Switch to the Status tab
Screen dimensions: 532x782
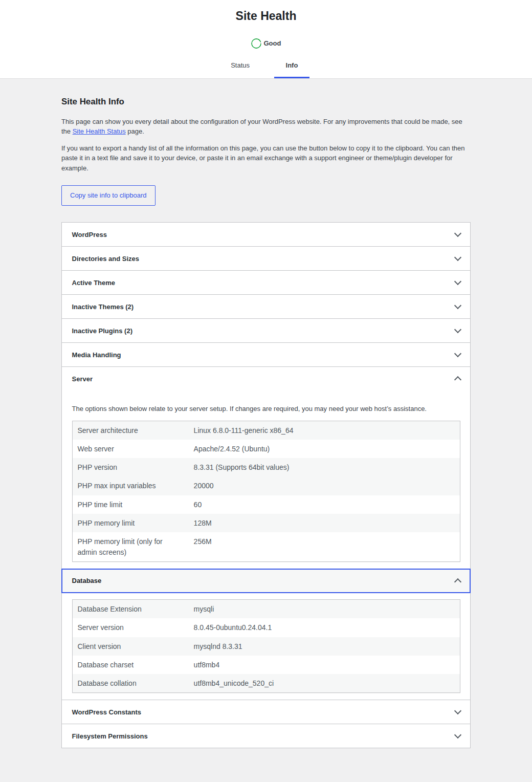(x=240, y=66)
